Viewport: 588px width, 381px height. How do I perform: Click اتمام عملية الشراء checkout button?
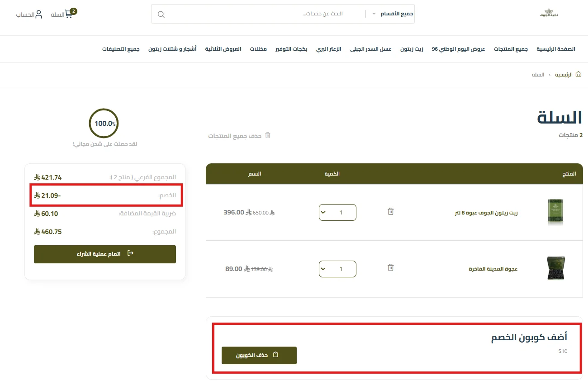pos(105,254)
